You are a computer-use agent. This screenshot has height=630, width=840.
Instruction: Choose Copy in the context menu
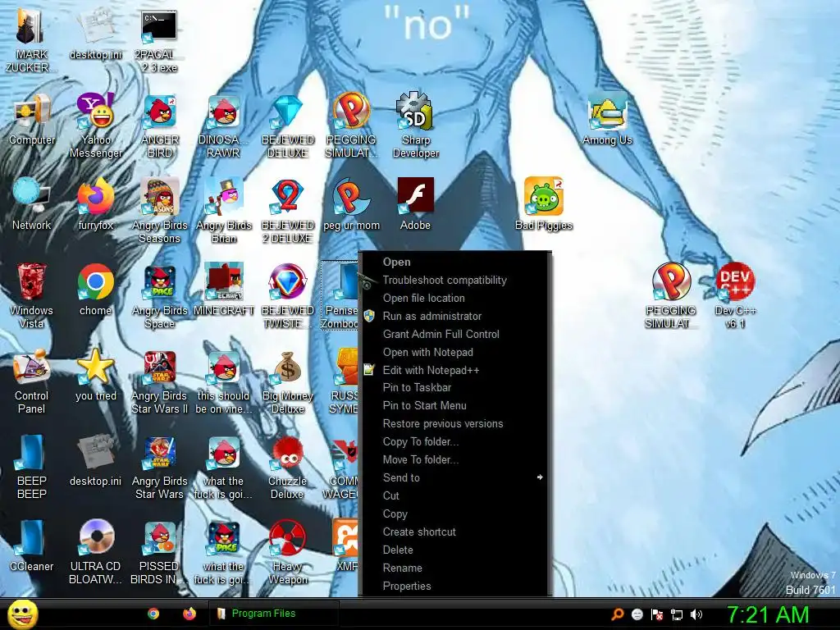pyautogui.click(x=454, y=514)
